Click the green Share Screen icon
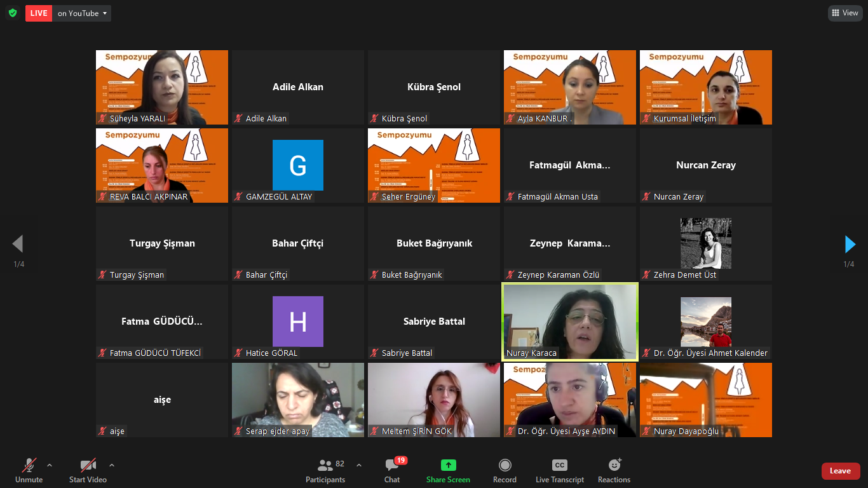The image size is (868, 488). [x=448, y=466]
